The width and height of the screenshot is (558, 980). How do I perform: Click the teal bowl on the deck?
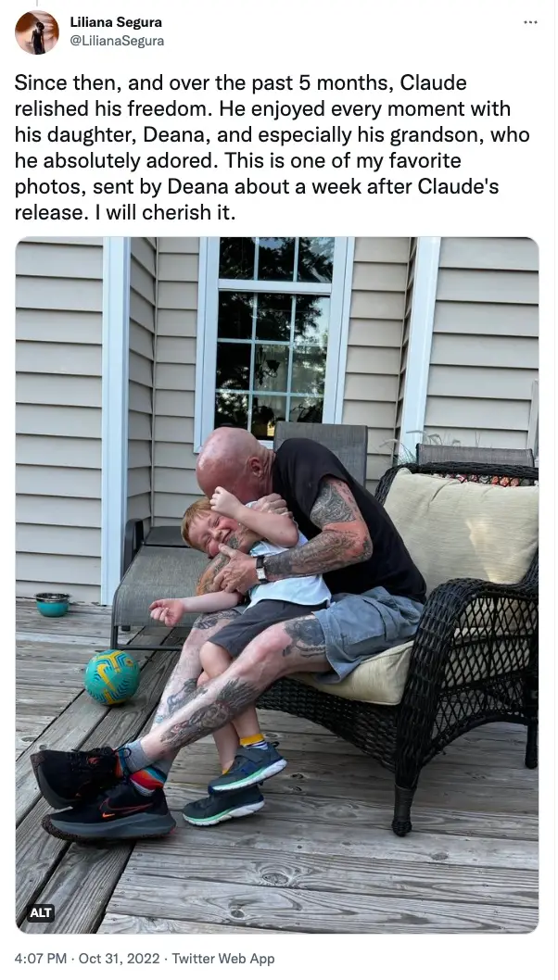[x=53, y=604]
